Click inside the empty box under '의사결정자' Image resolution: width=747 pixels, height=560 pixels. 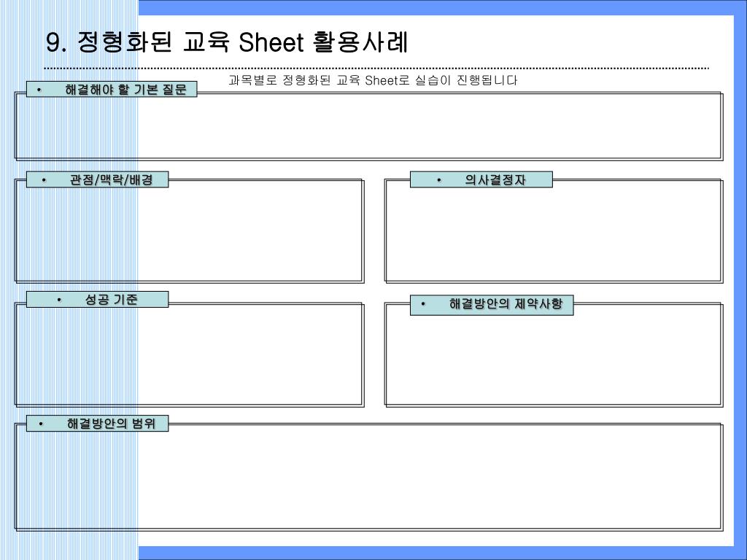[554, 231]
